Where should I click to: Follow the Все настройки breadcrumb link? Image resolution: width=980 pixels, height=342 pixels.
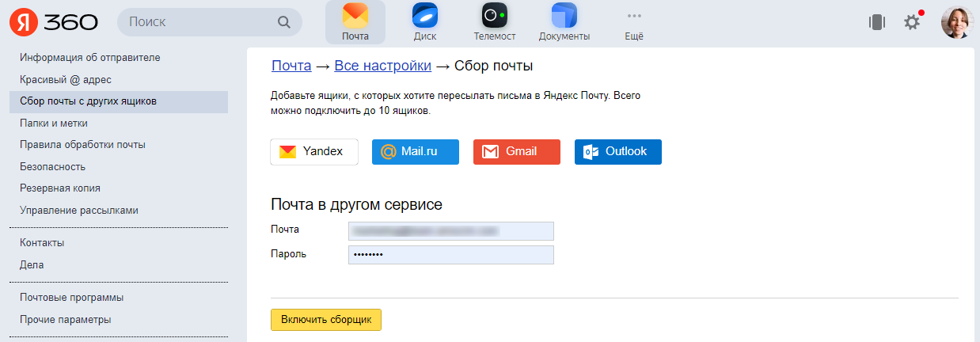(x=382, y=66)
